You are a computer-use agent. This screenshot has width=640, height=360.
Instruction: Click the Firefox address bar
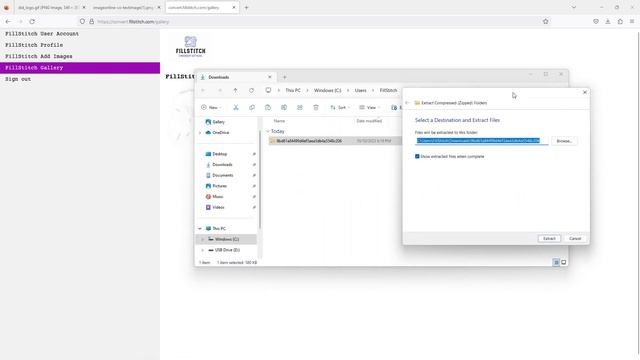pos(314,22)
